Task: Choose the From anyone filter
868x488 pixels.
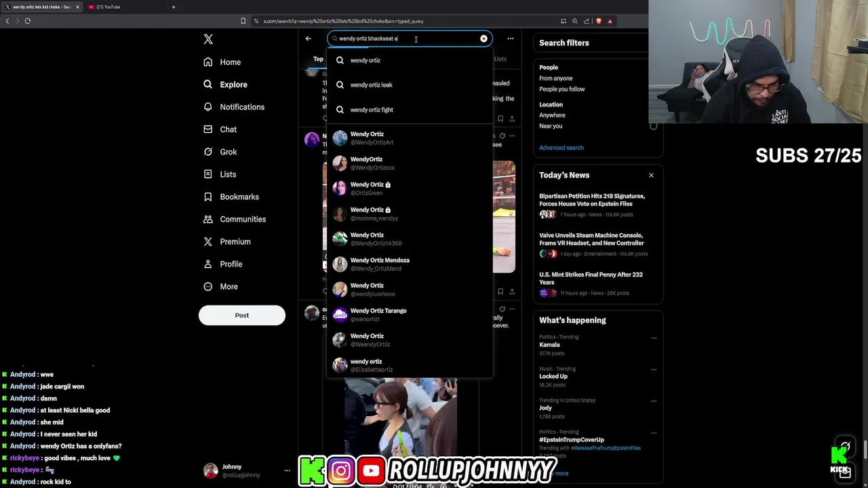Action: pos(556,79)
